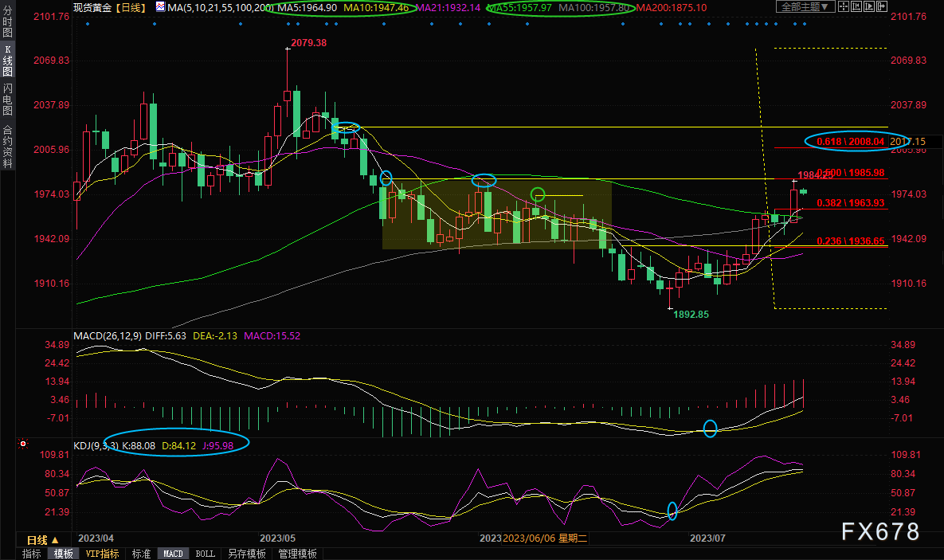Open the 全部主题 dropdown
This screenshot has height=560, width=944.
pos(805,6)
